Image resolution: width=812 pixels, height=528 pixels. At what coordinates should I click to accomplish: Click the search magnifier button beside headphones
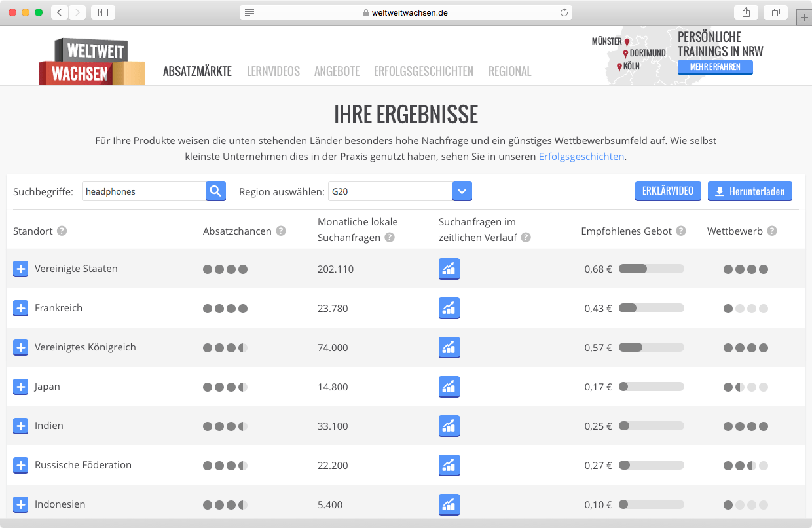[x=215, y=191]
